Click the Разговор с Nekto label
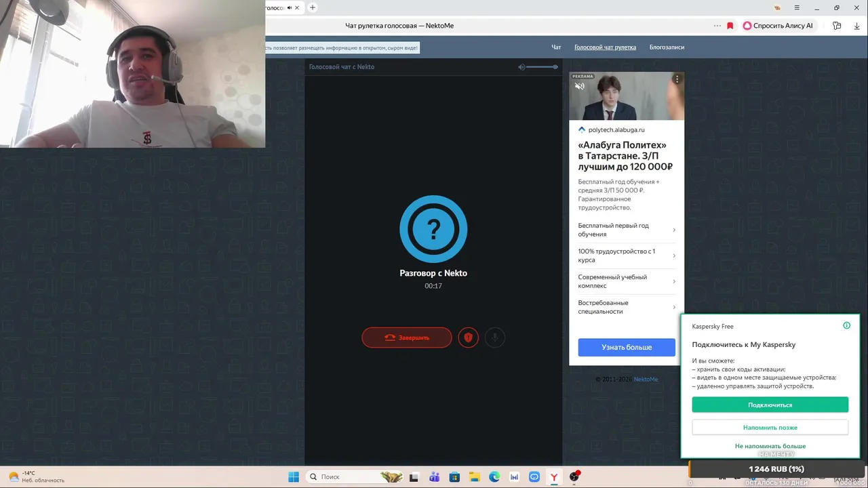This screenshot has width=868, height=488. tap(433, 273)
